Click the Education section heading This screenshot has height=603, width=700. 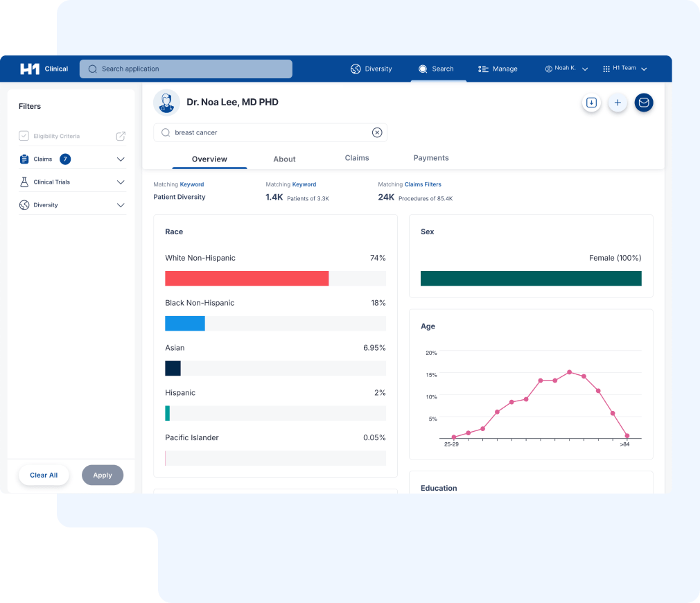439,488
